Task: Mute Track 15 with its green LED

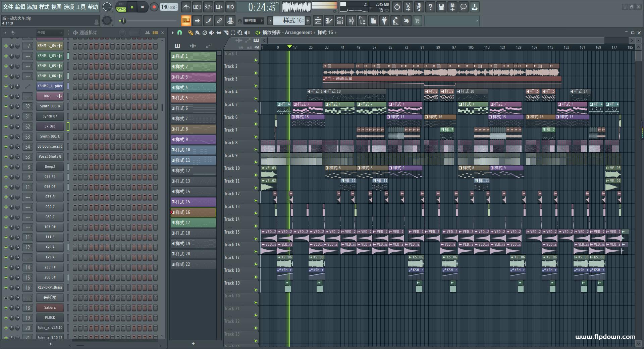Action: [256, 239]
